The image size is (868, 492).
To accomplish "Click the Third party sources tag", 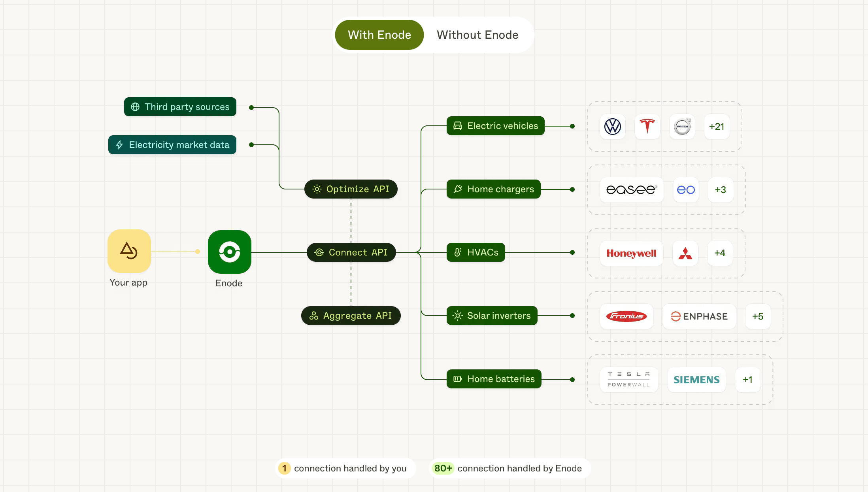I will click(180, 107).
